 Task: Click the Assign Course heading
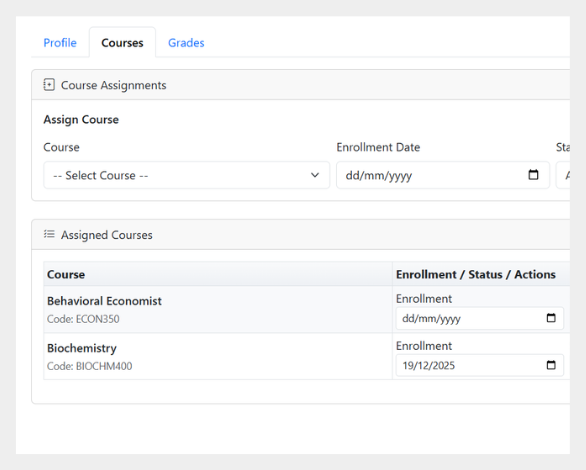tap(81, 120)
